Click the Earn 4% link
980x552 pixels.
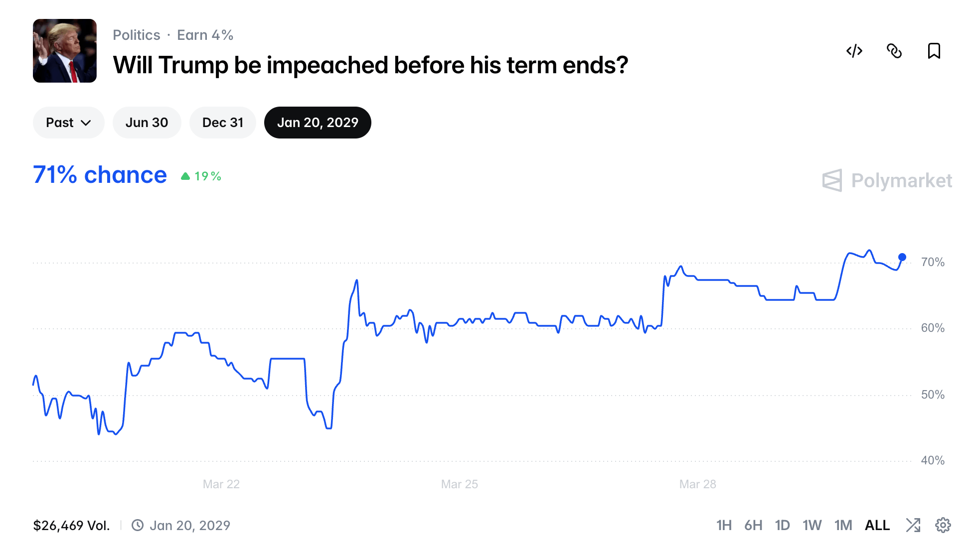pos(205,34)
